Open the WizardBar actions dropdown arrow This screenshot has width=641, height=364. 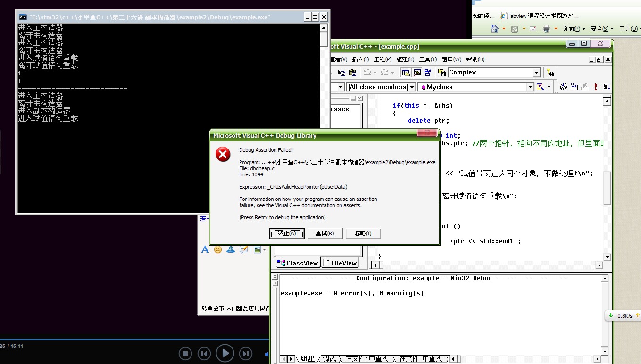549,87
